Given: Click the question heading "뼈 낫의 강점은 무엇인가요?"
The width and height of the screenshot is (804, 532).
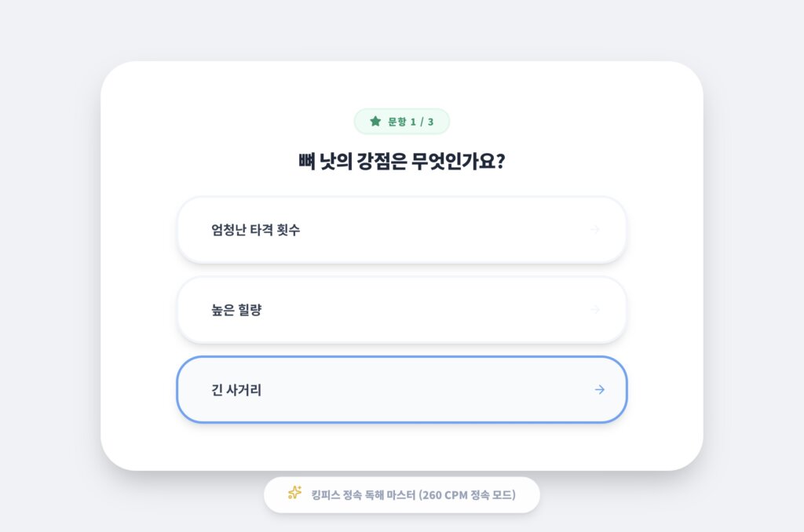Looking at the screenshot, I should [401, 162].
